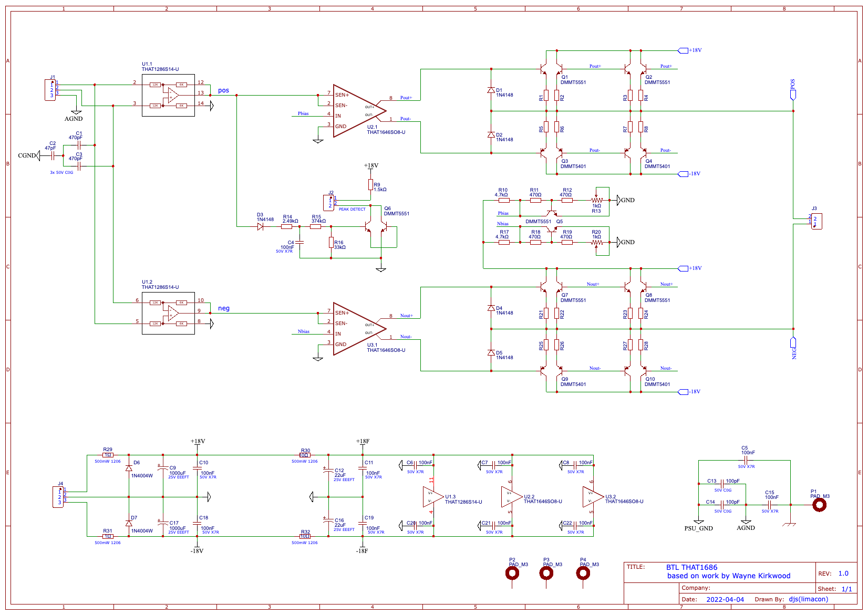The width and height of the screenshot is (868, 615).
Task: Click the 'PSU_GND' label
Action: point(699,528)
